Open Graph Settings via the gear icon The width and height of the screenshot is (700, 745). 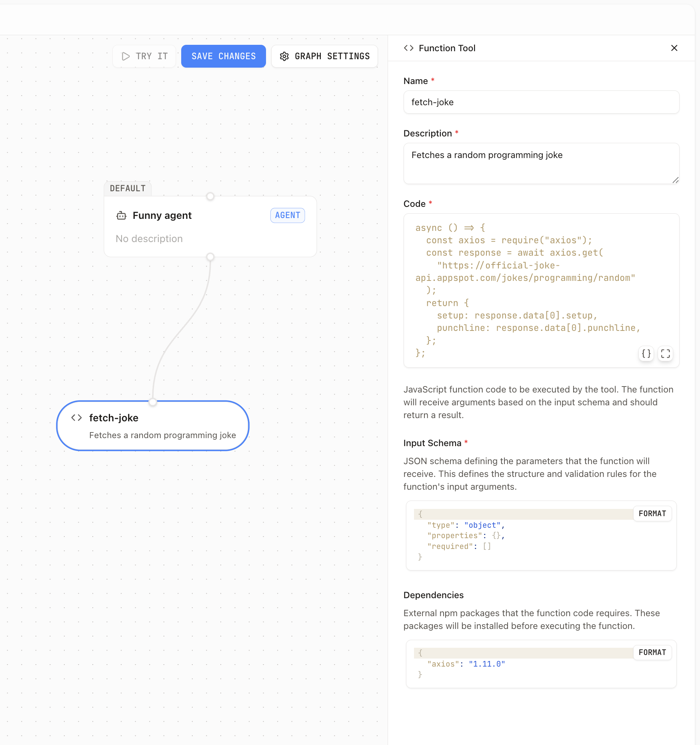point(284,56)
